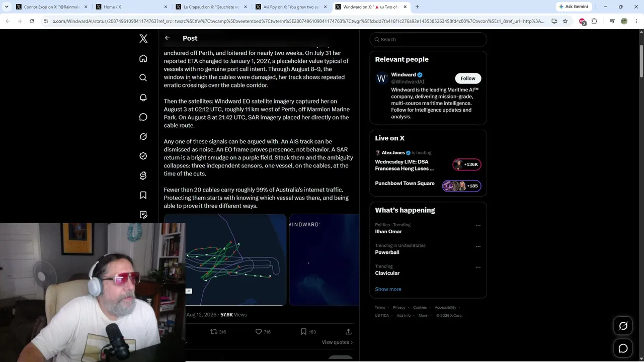Open more options for Powerball trend

(478, 246)
